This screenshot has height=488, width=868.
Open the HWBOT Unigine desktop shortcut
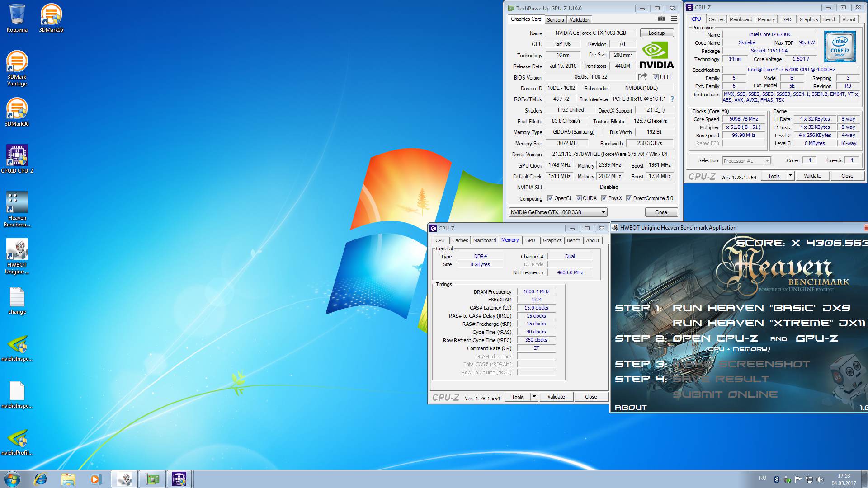click(17, 256)
